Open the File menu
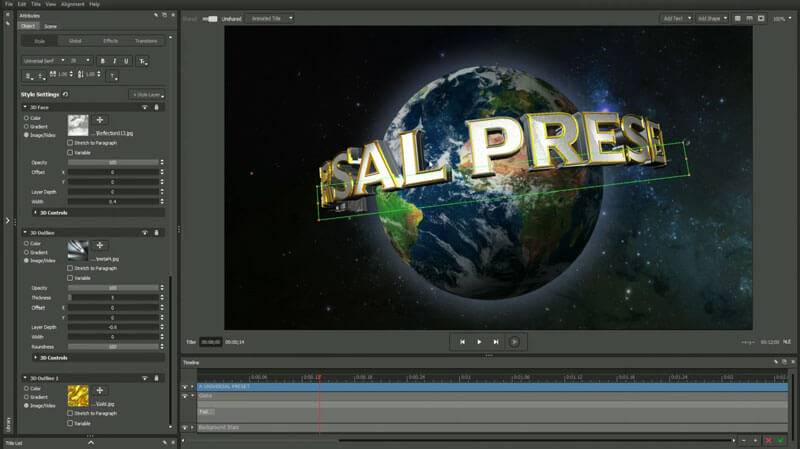This screenshot has width=800, height=449. point(9,4)
